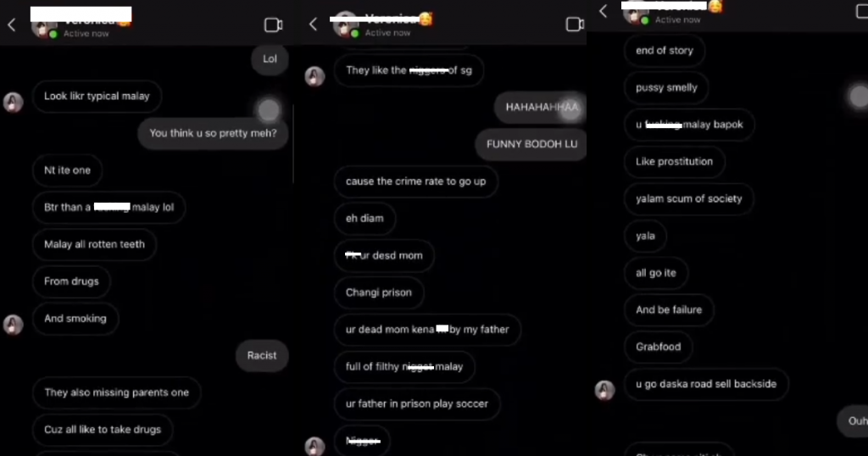Select the sent 'Racist' reply bubble
Image resolution: width=868 pixels, height=456 pixels.
262,356
